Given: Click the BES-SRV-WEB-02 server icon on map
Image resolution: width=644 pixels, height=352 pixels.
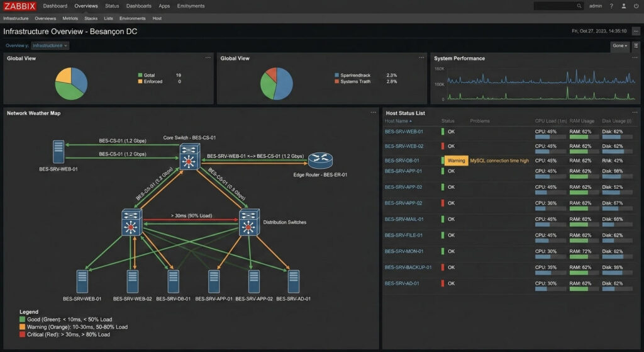Looking at the screenshot, I should coord(132,281).
